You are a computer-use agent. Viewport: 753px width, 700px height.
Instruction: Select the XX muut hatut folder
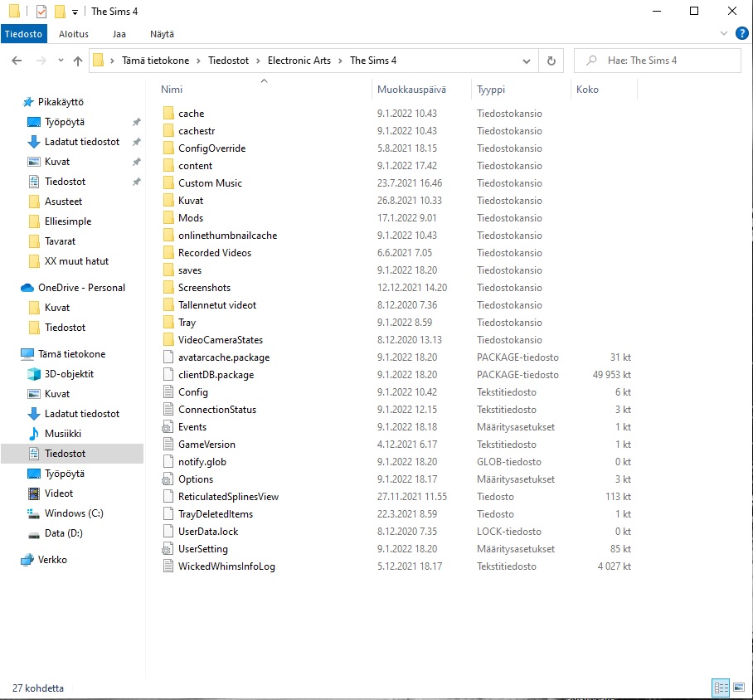(77, 261)
